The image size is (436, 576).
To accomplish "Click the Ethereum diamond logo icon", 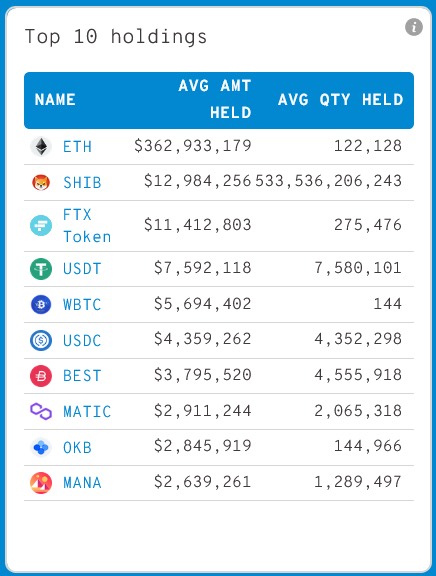I will [x=41, y=147].
